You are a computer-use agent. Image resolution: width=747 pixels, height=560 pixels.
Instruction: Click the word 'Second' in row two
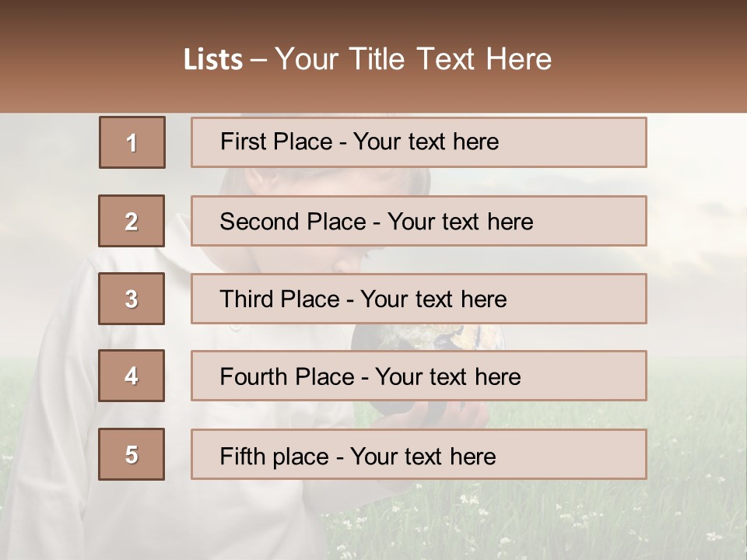[x=260, y=222]
